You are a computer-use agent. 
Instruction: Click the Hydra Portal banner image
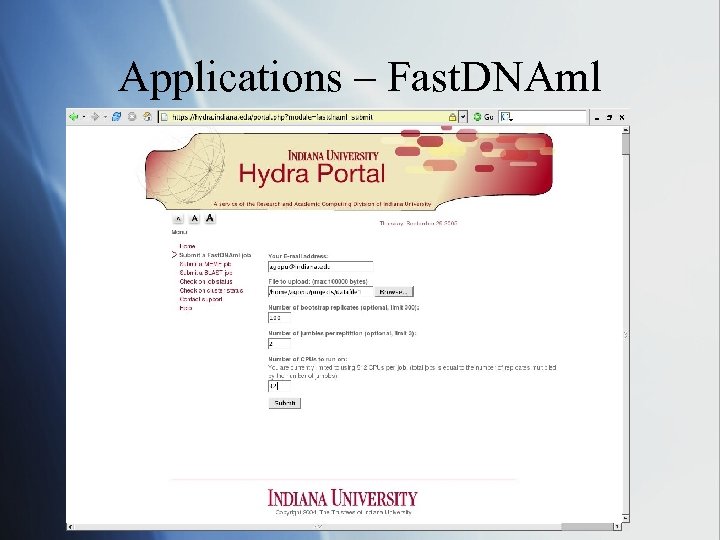pos(349,170)
